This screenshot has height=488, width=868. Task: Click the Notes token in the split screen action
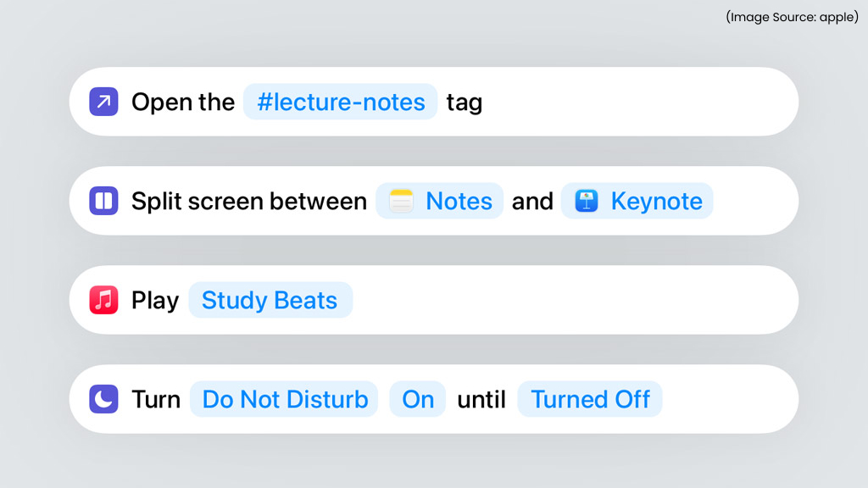pyautogui.click(x=439, y=201)
